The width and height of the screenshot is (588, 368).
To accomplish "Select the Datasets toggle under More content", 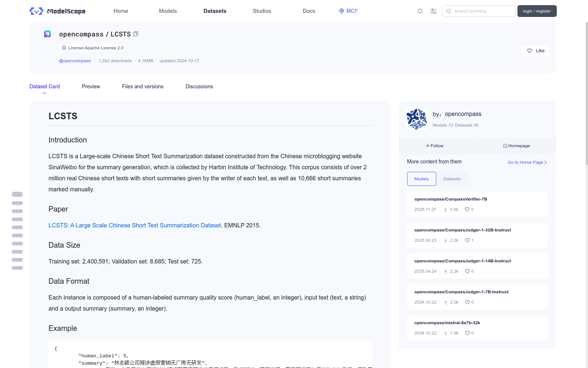I will pos(452,179).
